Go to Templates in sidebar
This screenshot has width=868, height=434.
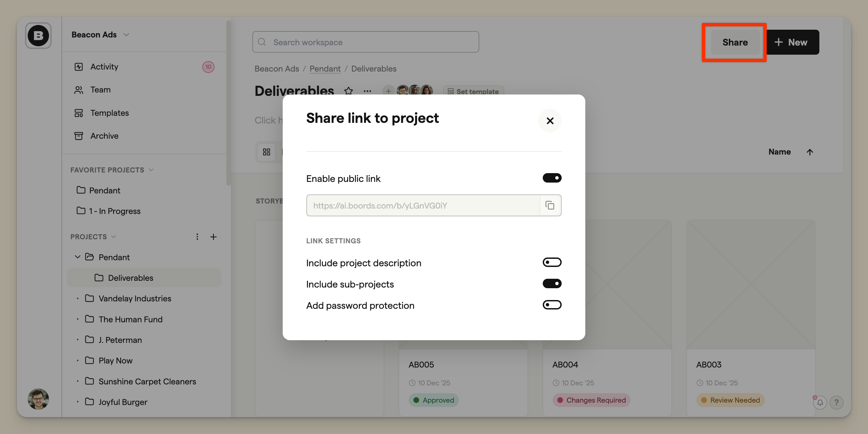point(109,113)
